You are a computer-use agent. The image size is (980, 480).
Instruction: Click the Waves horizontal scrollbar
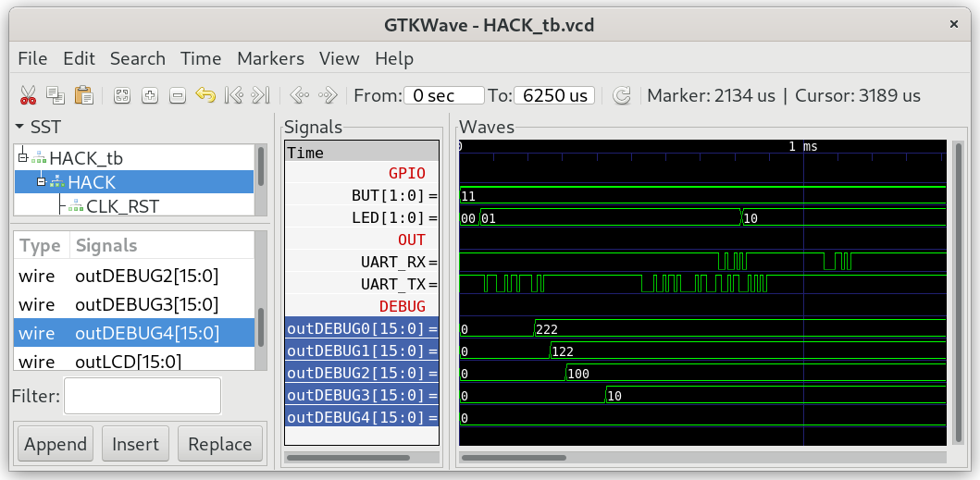[x=514, y=458]
